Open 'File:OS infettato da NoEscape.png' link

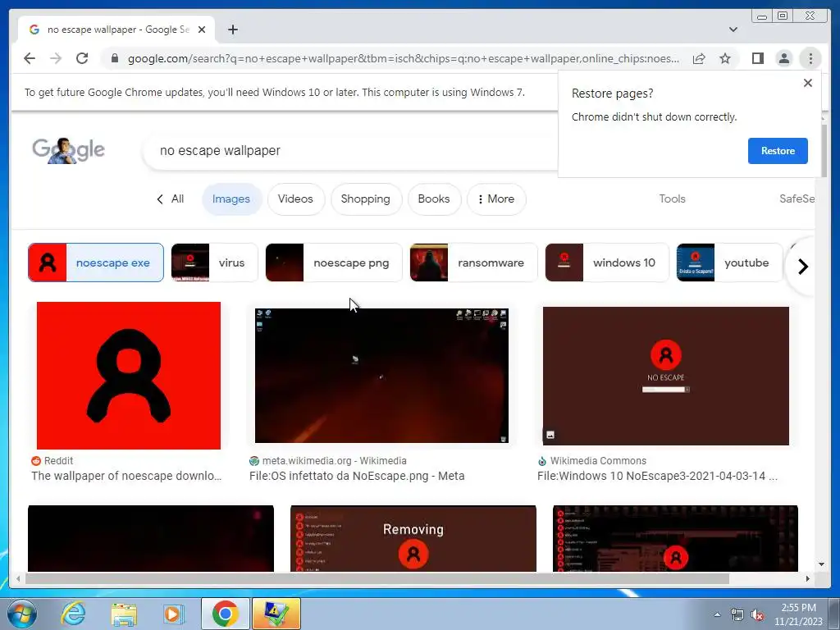click(x=357, y=476)
